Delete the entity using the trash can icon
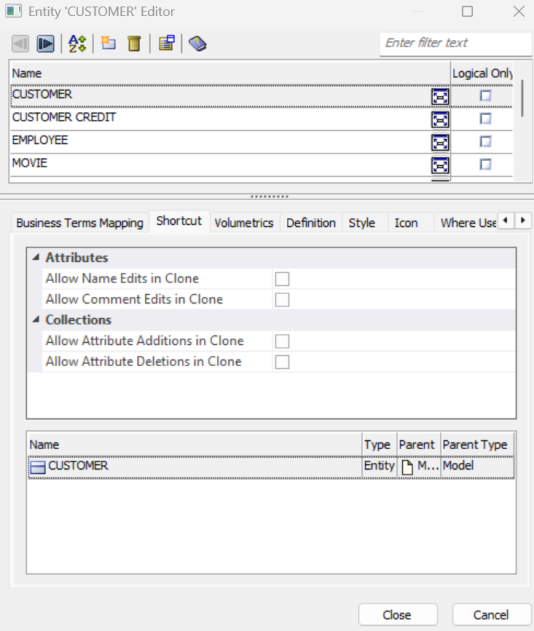Viewport: 534px width, 631px height. tap(134, 43)
